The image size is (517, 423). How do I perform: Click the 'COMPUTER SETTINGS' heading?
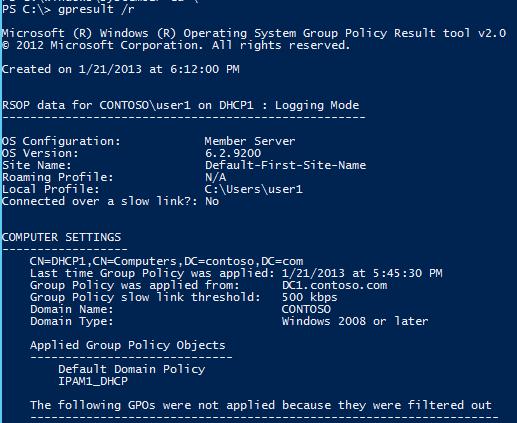(61, 237)
